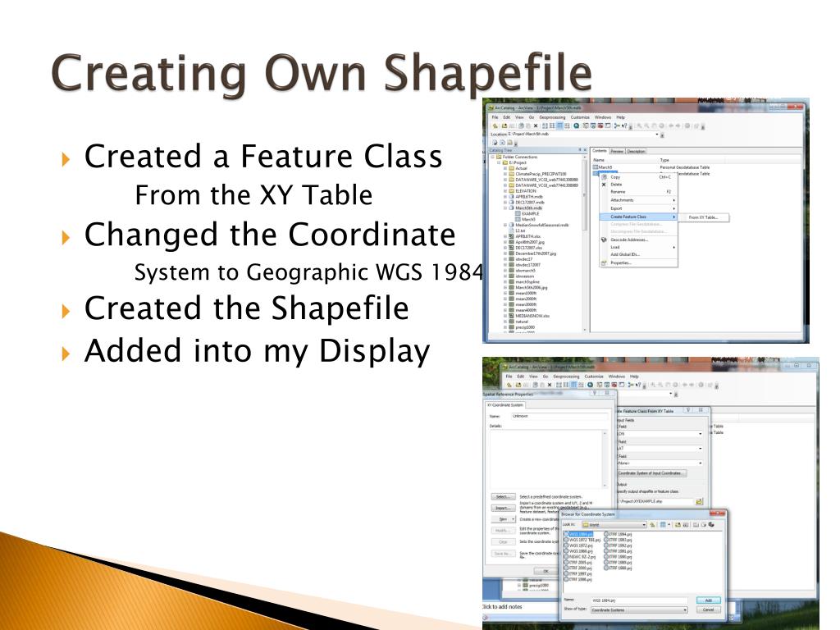Open Windows menu in lower ArcCatalog
The height and width of the screenshot is (630, 840).
click(x=617, y=377)
